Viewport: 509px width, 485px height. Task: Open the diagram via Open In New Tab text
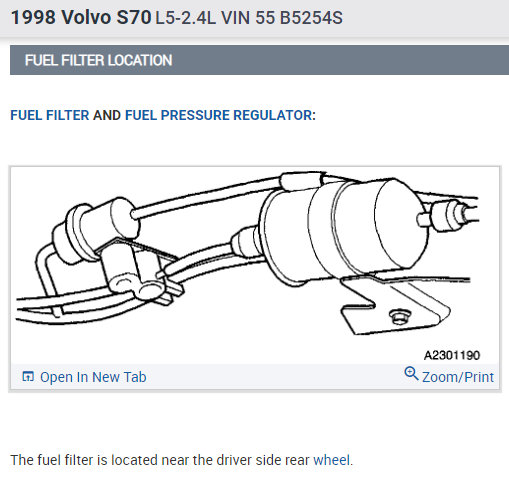pyautogui.click(x=93, y=377)
